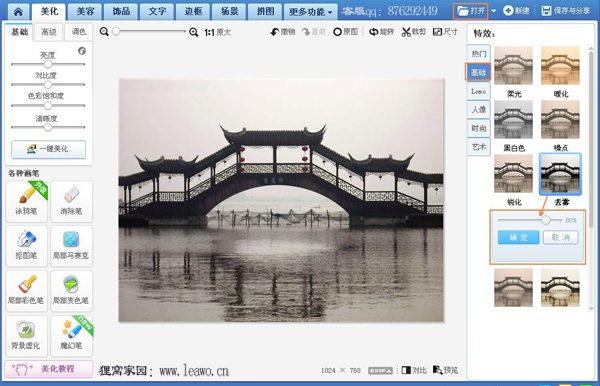This screenshot has width=600, height=386.
Task: Click the 色彩饱和度 saturation slider handle
Action: (48, 105)
